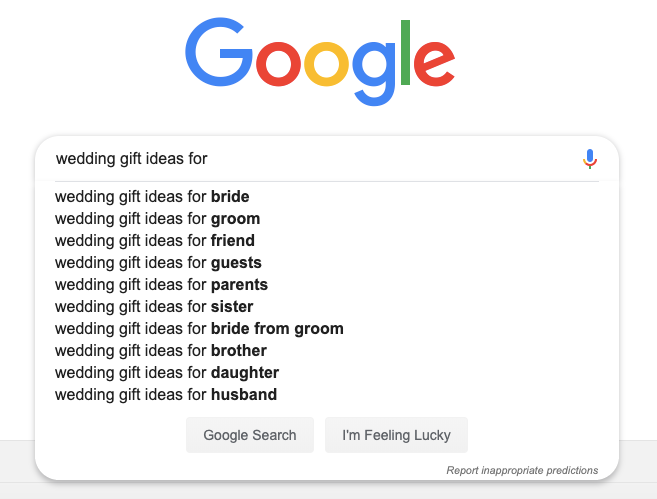Click the Google Search button
Screen dimensions: 657x499
(250, 435)
